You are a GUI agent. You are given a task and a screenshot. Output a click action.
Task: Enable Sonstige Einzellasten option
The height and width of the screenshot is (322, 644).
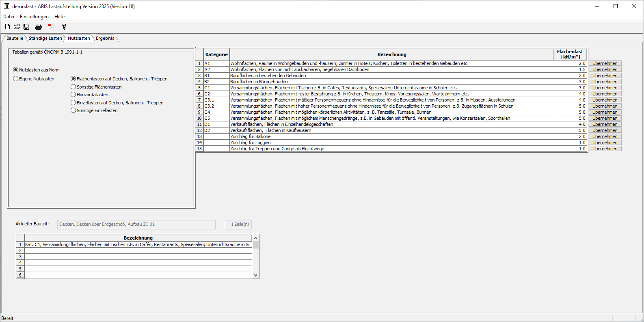[73, 110]
